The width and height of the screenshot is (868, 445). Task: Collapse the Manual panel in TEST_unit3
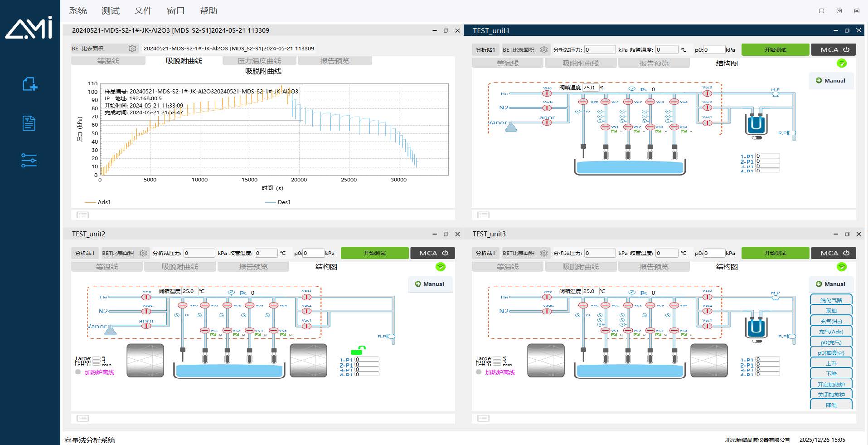tap(830, 284)
